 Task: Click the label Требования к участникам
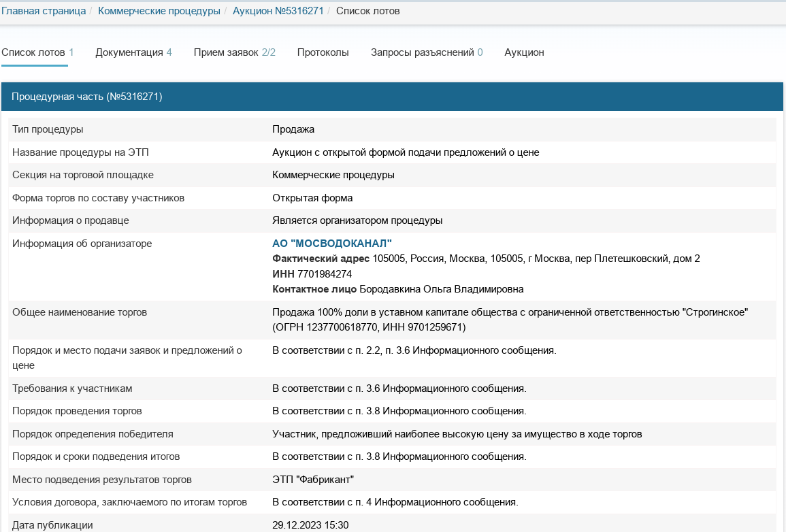[x=72, y=388]
